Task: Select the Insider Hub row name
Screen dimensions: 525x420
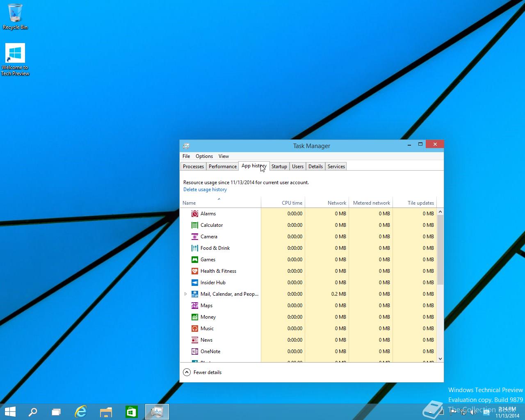Action: click(213, 283)
